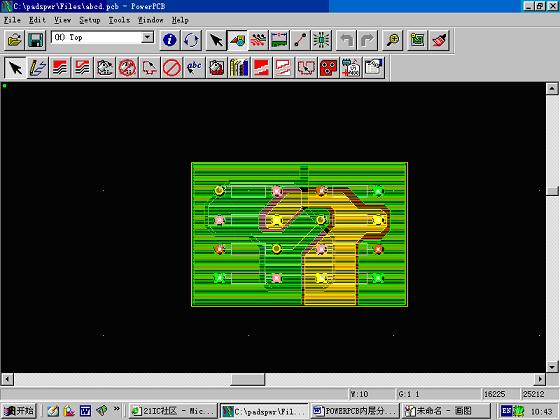Select the 2D Line pencil tool

pos(38,68)
